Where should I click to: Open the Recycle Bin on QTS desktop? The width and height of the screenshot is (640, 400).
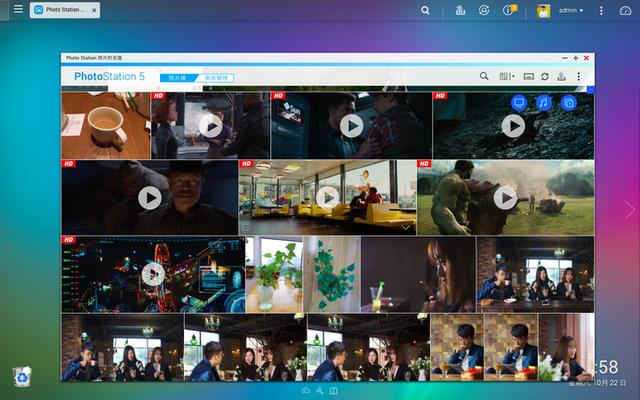[x=22, y=377]
